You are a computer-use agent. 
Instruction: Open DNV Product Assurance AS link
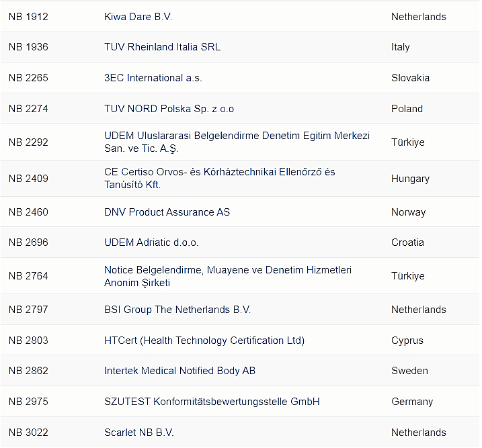(167, 212)
